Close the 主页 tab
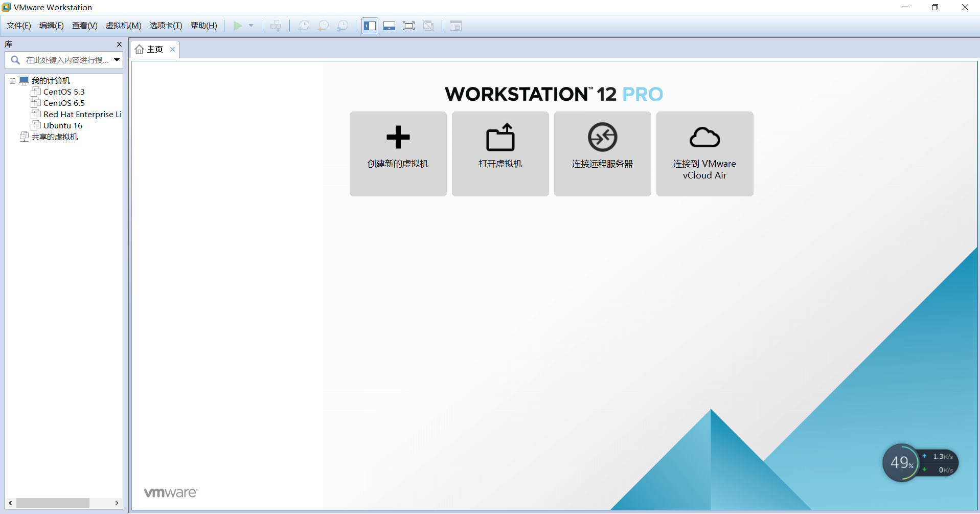 (x=173, y=49)
